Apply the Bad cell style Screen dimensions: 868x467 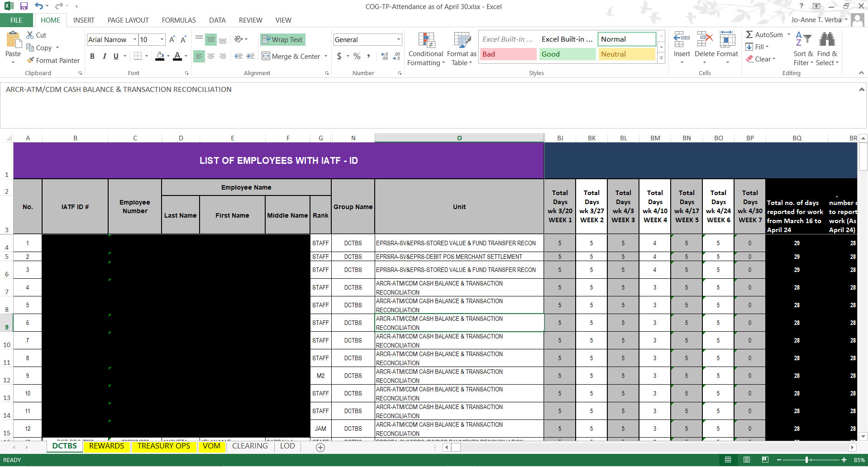tap(508, 54)
